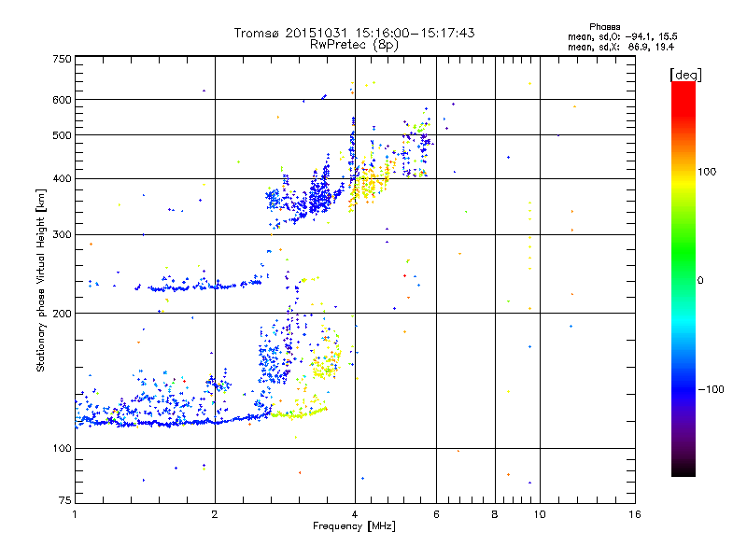
Task: Click the '8' frequency tick label
Action: [x=495, y=514]
